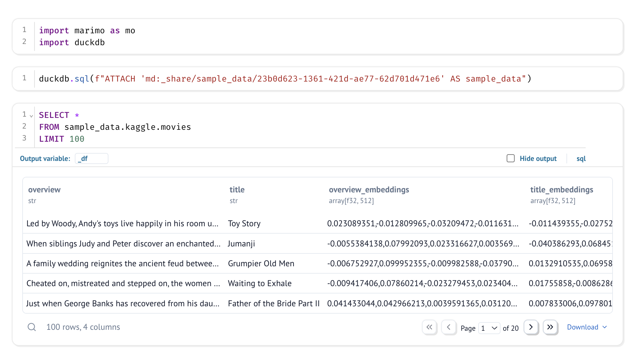Click the sql language label

(x=581, y=158)
